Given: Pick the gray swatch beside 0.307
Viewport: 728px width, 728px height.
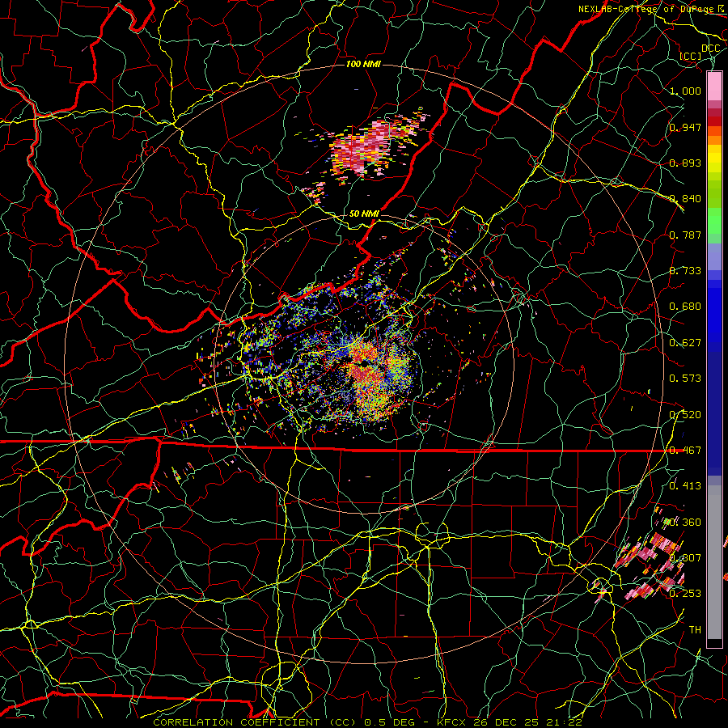Looking at the screenshot, I should click(x=714, y=562).
